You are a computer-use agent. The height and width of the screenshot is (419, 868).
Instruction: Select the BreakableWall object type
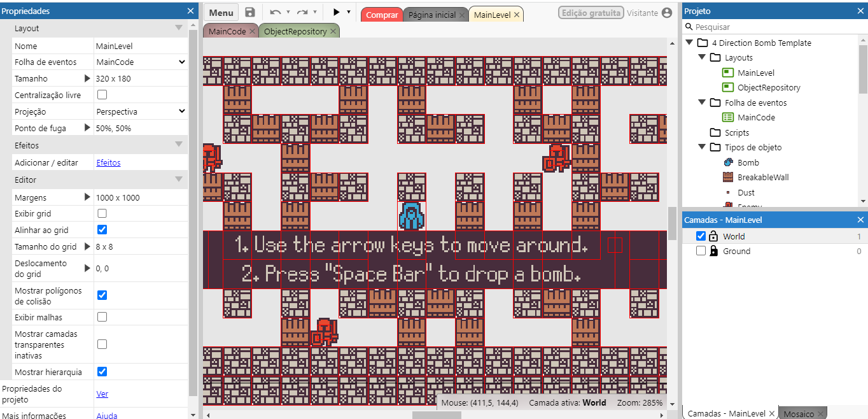(x=762, y=177)
